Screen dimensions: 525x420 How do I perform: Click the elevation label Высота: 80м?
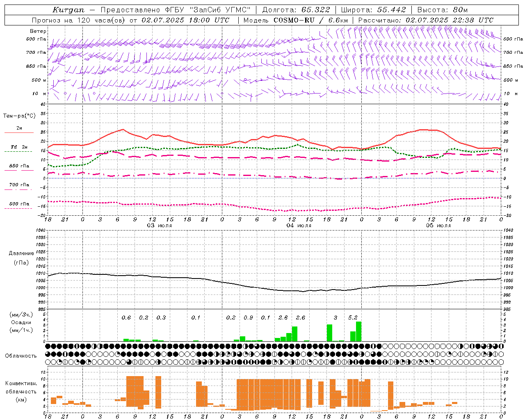point(443,10)
